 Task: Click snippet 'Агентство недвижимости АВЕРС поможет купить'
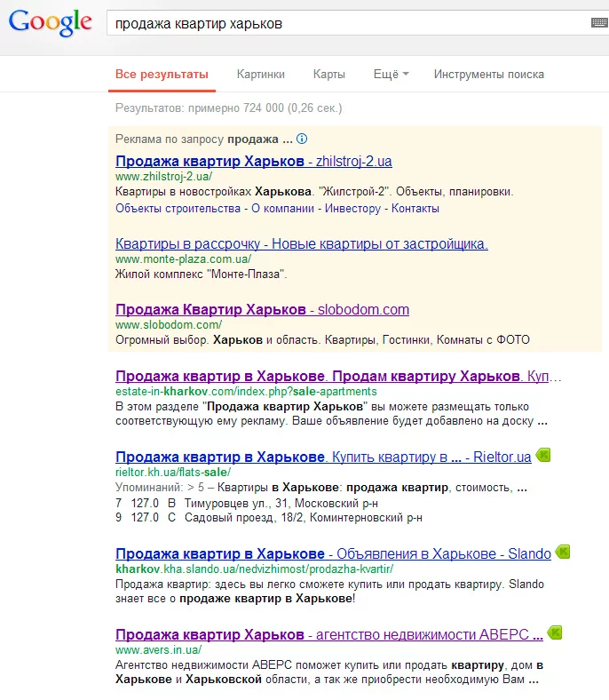(329, 672)
